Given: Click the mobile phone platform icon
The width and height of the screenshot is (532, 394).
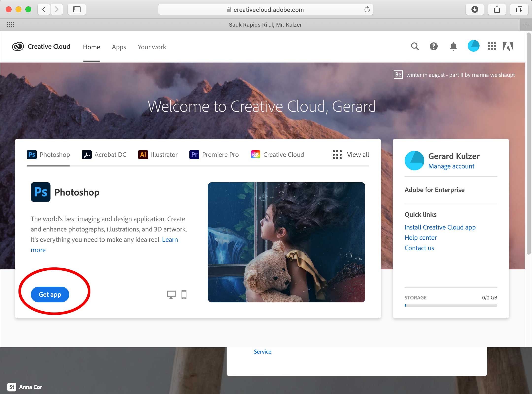Looking at the screenshot, I should [184, 295].
